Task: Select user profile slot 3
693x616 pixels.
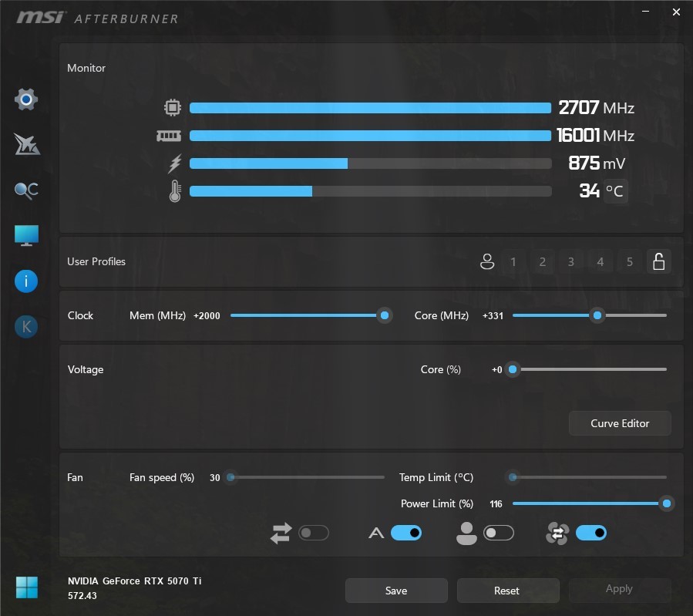Action: pyautogui.click(x=571, y=261)
